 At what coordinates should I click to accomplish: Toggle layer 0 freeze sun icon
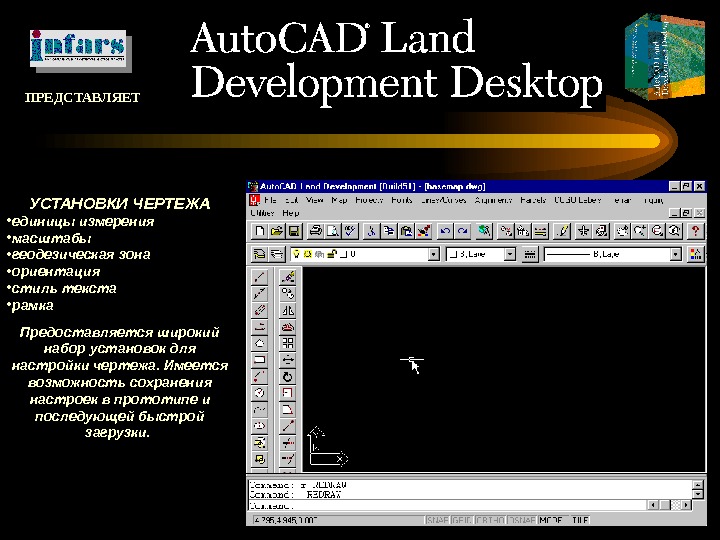coord(308,254)
